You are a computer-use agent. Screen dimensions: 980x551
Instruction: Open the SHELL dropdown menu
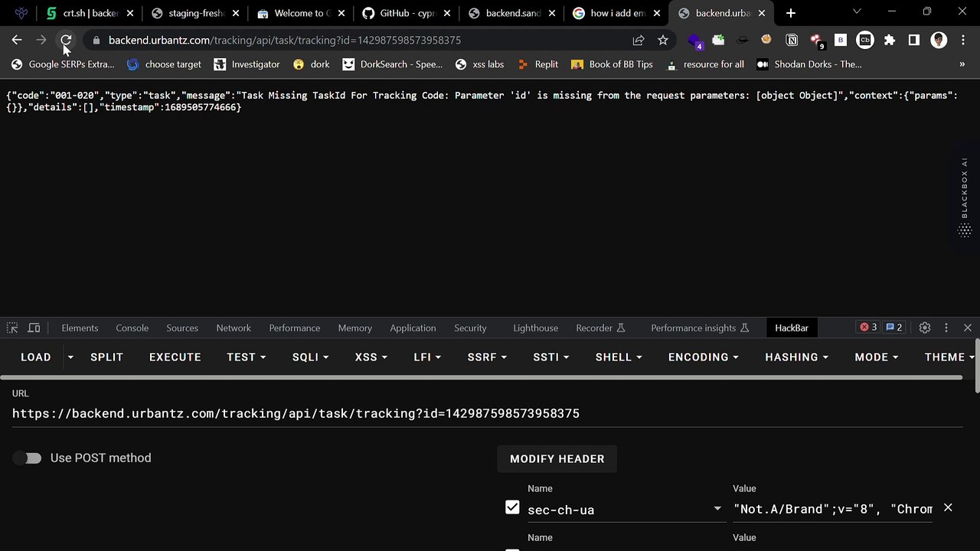[x=619, y=357]
